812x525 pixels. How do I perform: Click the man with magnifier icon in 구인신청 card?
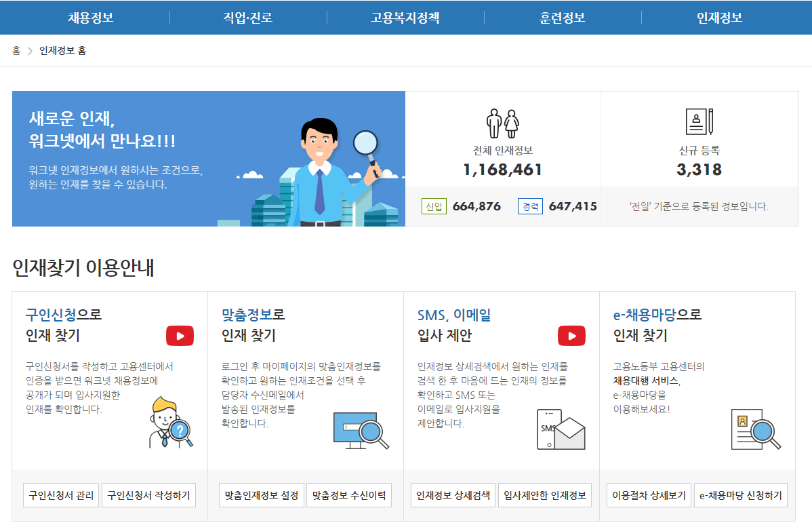pyautogui.click(x=171, y=423)
